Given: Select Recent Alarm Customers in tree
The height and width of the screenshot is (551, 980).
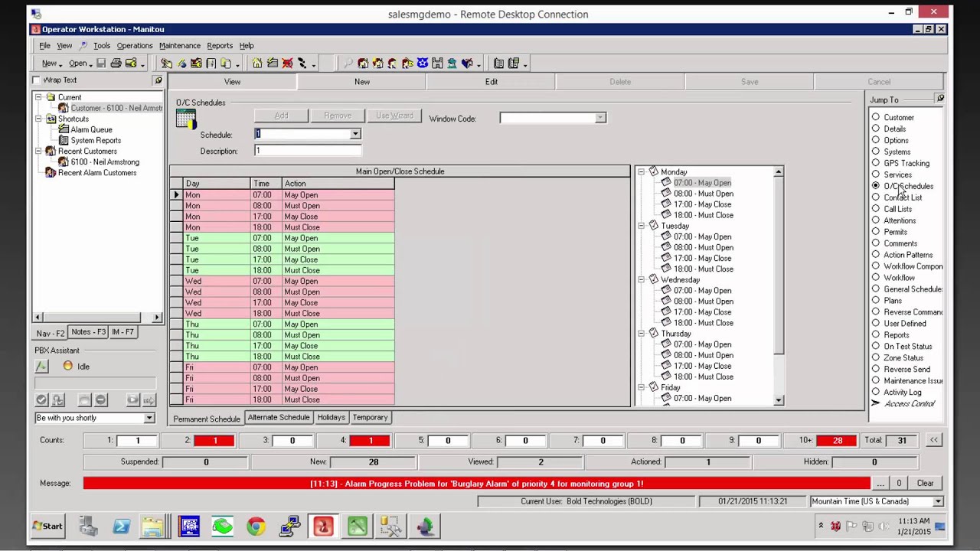Looking at the screenshot, I should pyautogui.click(x=97, y=173).
